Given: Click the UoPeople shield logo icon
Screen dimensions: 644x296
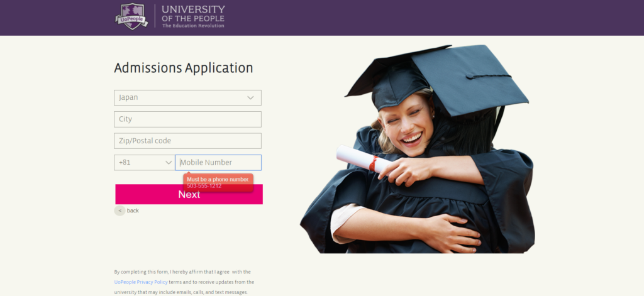Looking at the screenshot, I should click(x=131, y=16).
